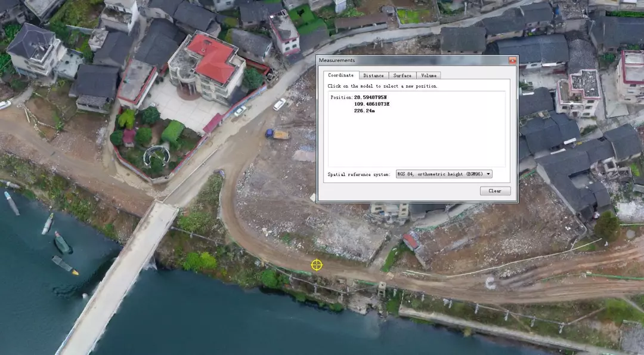Close the Measurements dialog
The height and width of the screenshot is (355, 644).
pyautogui.click(x=512, y=60)
